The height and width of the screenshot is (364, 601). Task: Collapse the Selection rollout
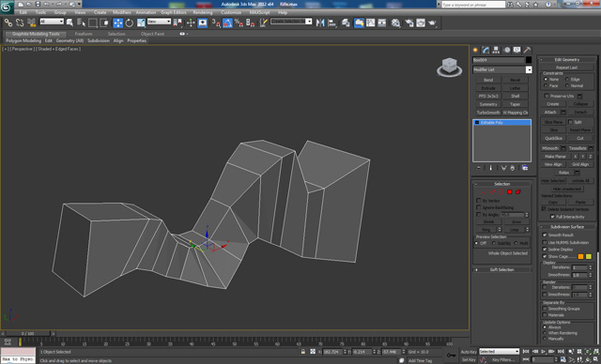pos(501,184)
